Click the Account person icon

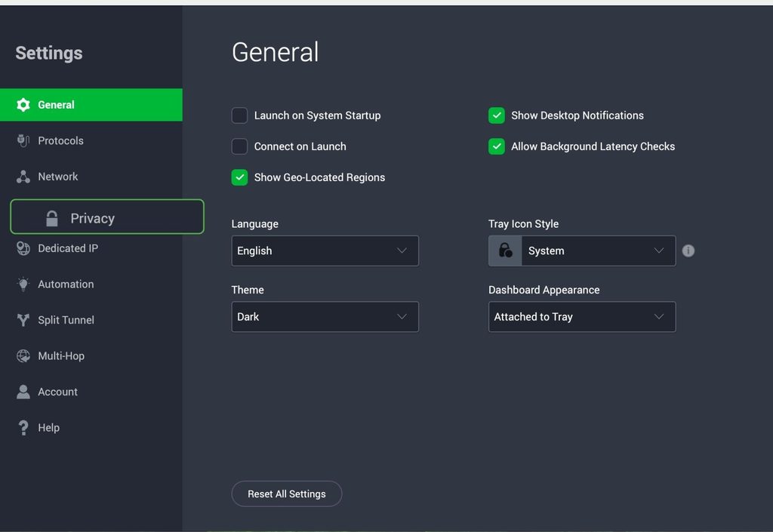click(x=23, y=392)
